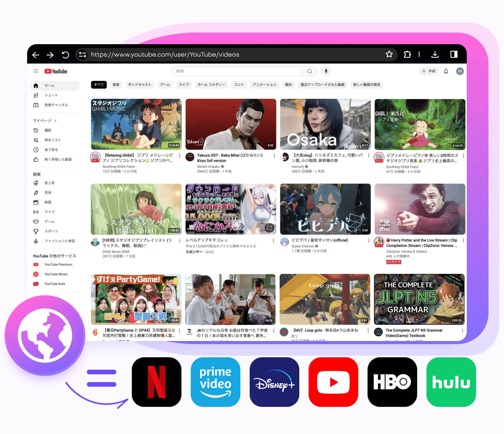
Task: Focus the YouTube search field
Action: [x=237, y=71]
